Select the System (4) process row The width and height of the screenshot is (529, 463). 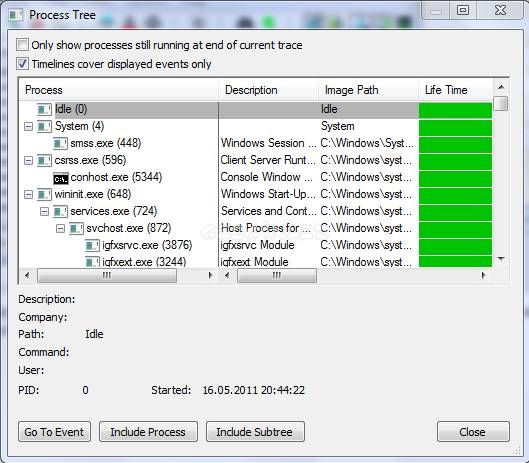[80, 126]
